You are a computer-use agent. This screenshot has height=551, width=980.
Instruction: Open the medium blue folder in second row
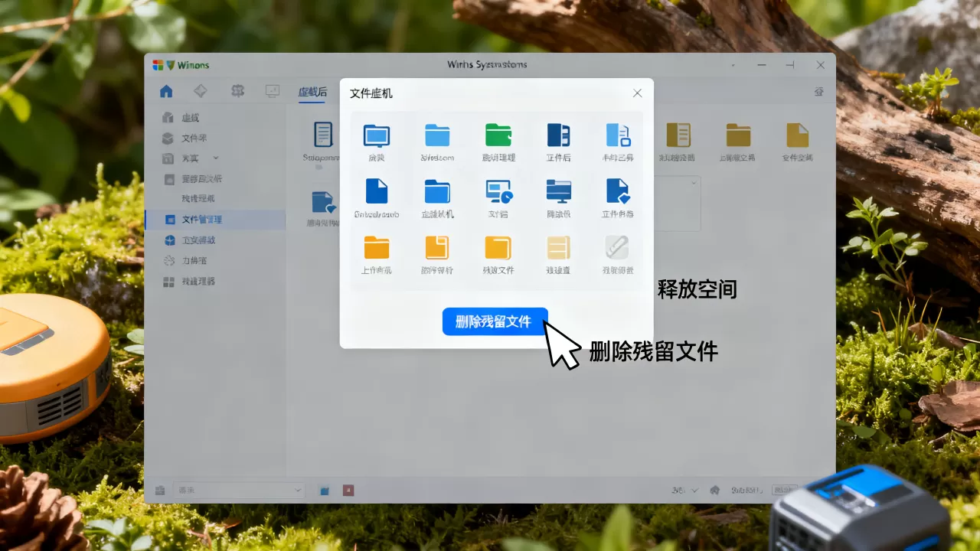pyautogui.click(x=437, y=191)
